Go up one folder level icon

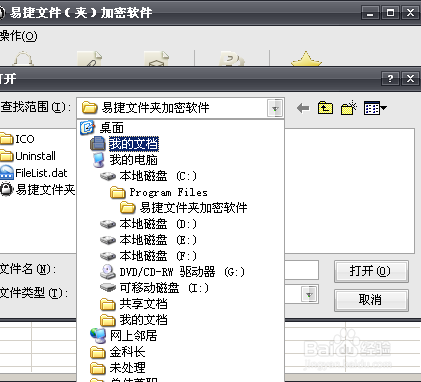(325, 108)
